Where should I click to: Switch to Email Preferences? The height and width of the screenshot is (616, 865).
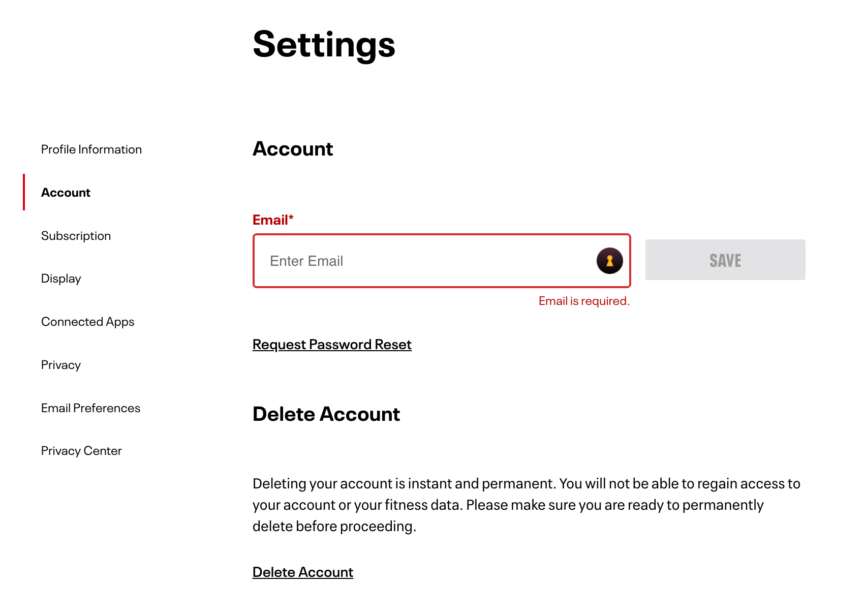[x=90, y=408]
